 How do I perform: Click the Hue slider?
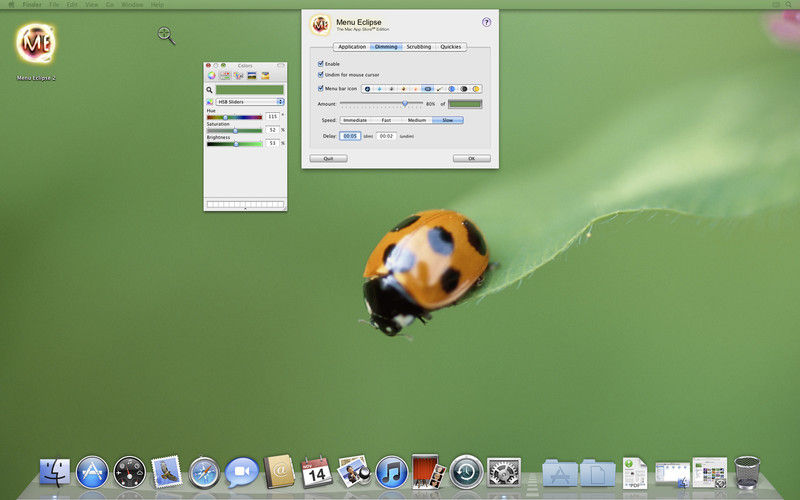234,117
